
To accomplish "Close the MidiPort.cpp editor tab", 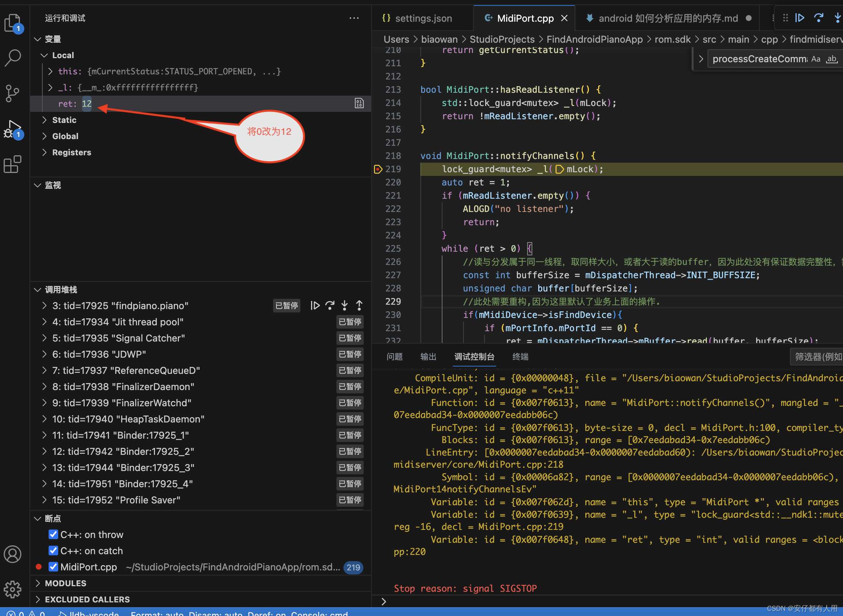I will (x=564, y=18).
